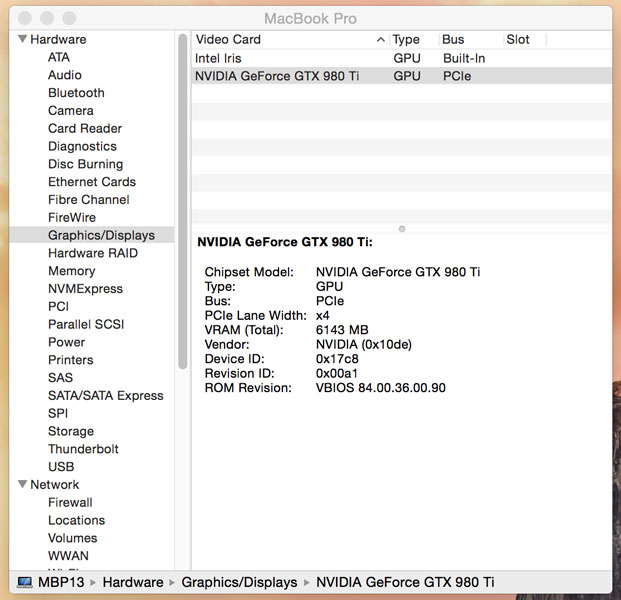Viewport: 621px width, 600px height.
Task: Click the MBP13 laptop icon in path bar
Action: 25,582
